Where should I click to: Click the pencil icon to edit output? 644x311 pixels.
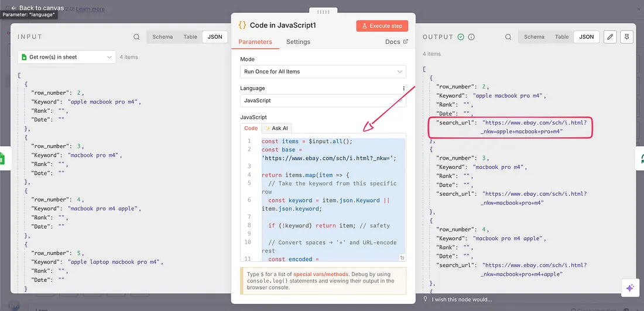pos(610,37)
